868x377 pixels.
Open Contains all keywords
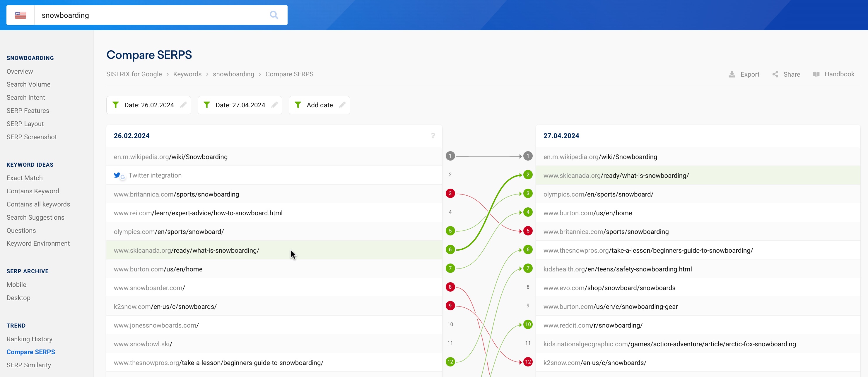(38, 204)
